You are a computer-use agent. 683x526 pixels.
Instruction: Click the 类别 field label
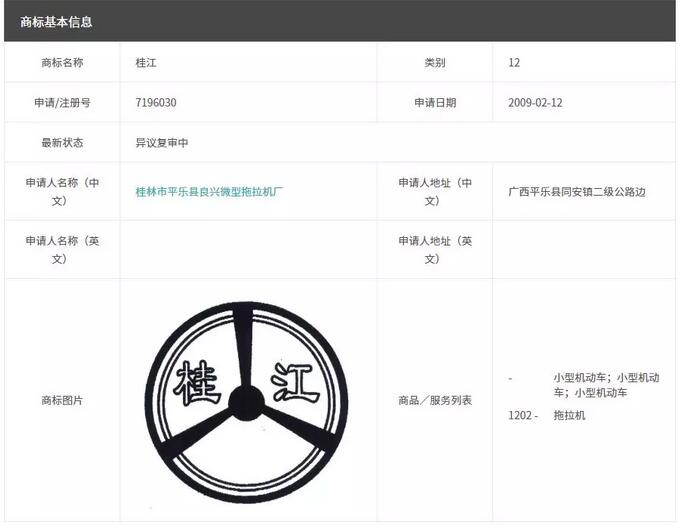pos(434,62)
